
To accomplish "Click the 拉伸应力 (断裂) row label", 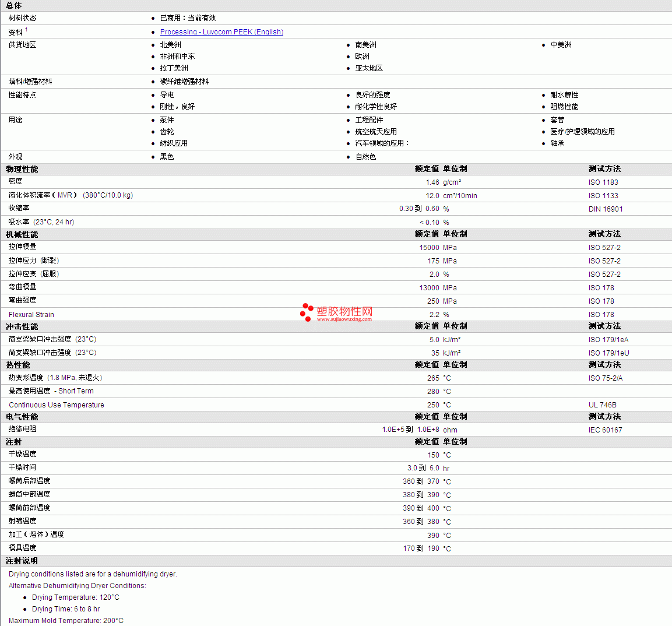I will click(x=34, y=261).
